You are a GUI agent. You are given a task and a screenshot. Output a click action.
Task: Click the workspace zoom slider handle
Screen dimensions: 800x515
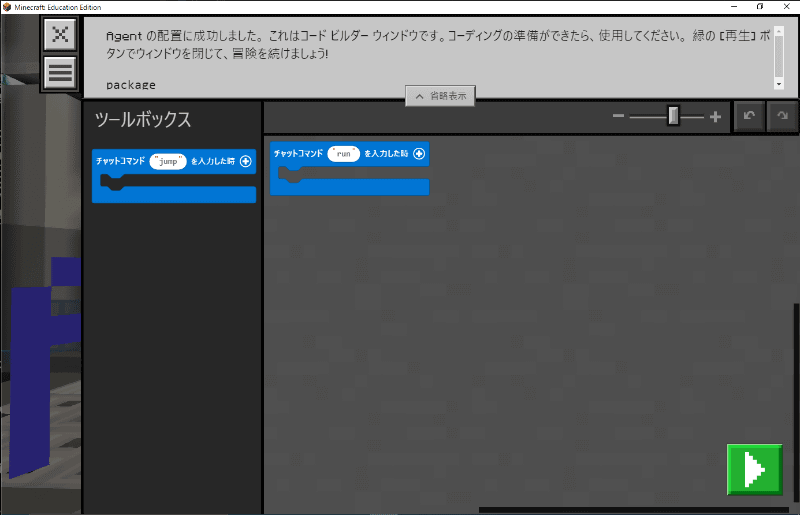click(673, 116)
